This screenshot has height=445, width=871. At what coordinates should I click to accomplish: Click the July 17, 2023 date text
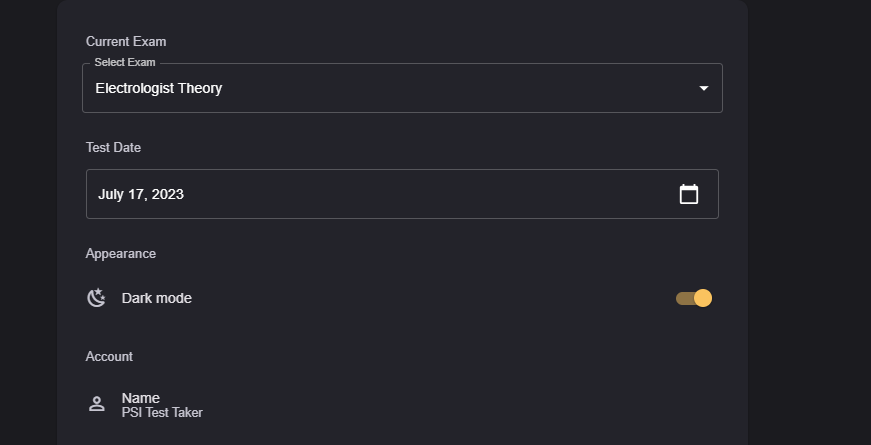[x=140, y=194]
